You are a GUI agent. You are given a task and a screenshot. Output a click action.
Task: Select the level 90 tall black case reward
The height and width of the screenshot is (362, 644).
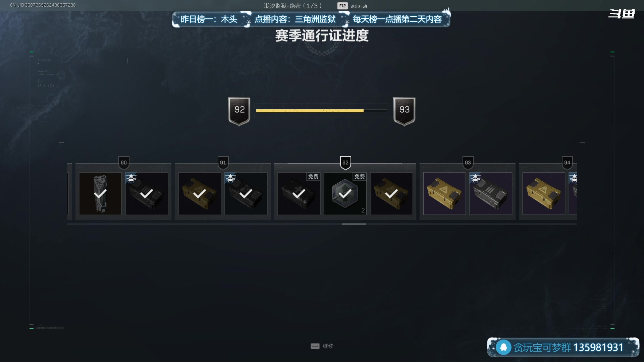pyautogui.click(x=100, y=193)
